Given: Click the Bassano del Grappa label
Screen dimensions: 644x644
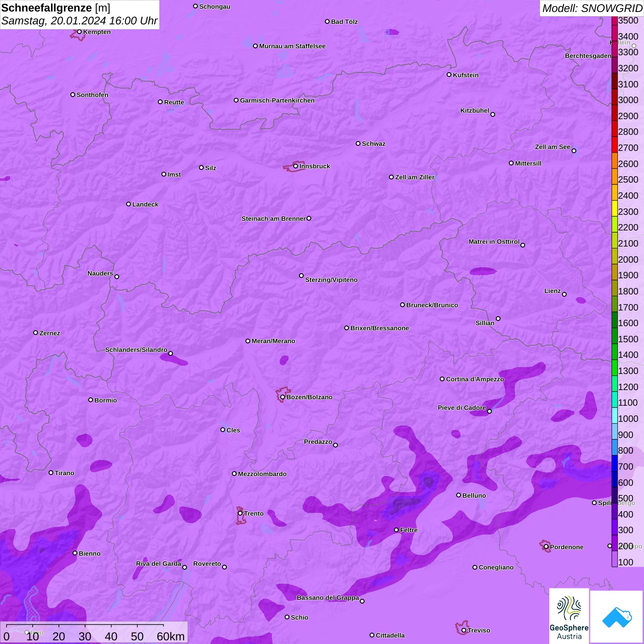Looking at the screenshot, I should (328, 598).
